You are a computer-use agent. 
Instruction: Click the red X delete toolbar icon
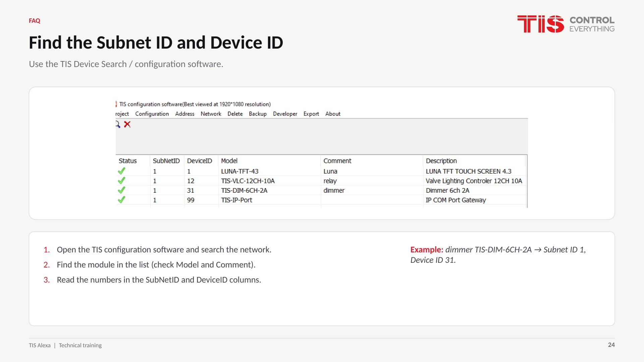coord(127,124)
